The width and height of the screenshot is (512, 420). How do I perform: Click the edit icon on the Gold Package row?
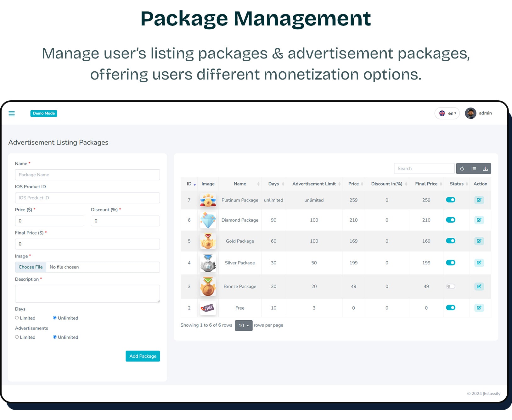479,241
